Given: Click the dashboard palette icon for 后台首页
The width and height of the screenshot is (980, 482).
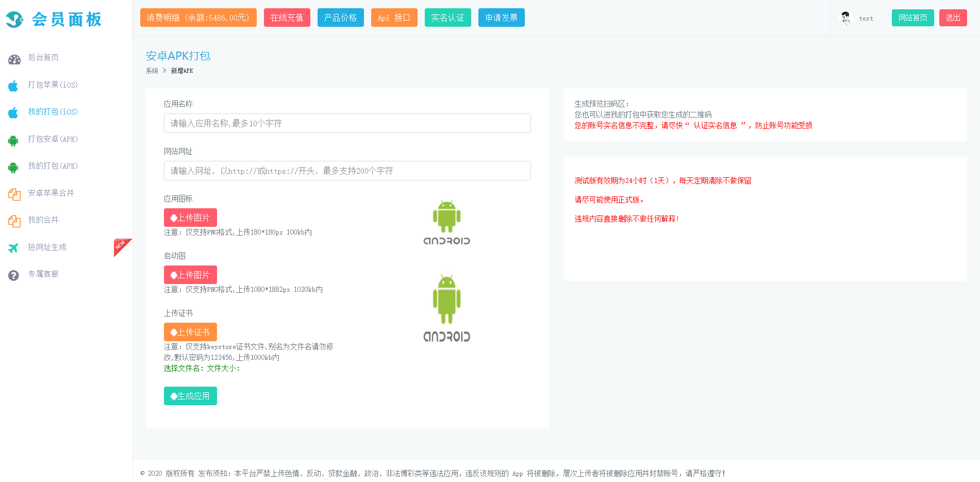Looking at the screenshot, I should tap(14, 59).
